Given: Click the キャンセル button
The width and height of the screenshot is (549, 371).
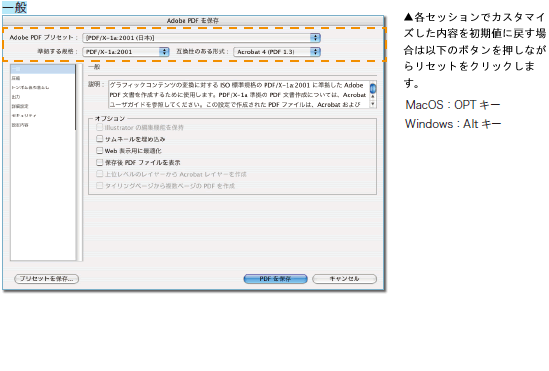Looking at the screenshot, I should click(x=345, y=279).
